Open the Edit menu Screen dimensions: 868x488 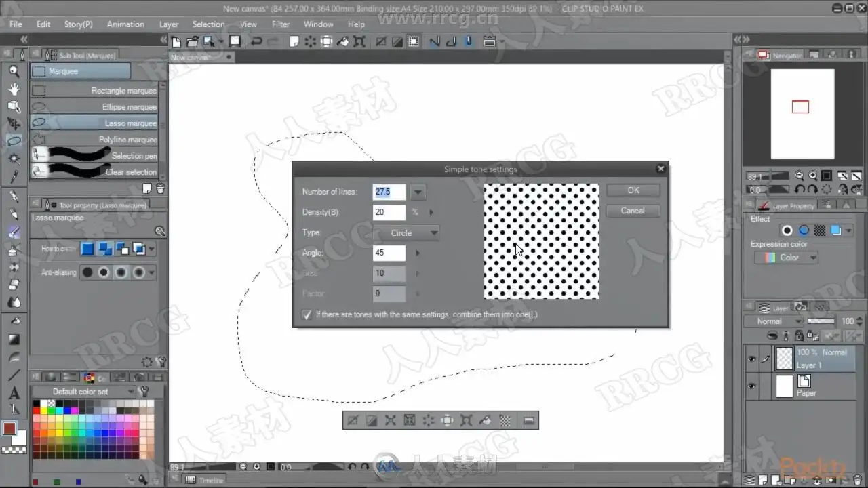43,24
